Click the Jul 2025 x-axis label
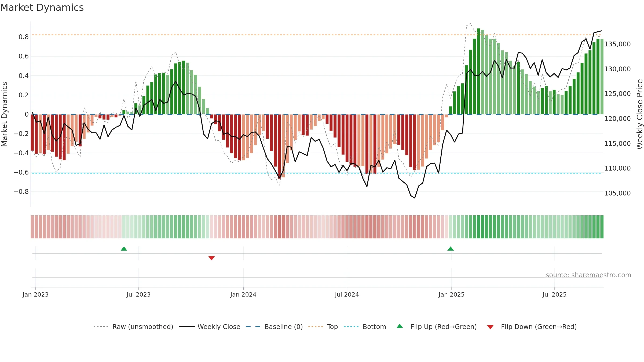This screenshot has height=362, width=644. (x=554, y=294)
